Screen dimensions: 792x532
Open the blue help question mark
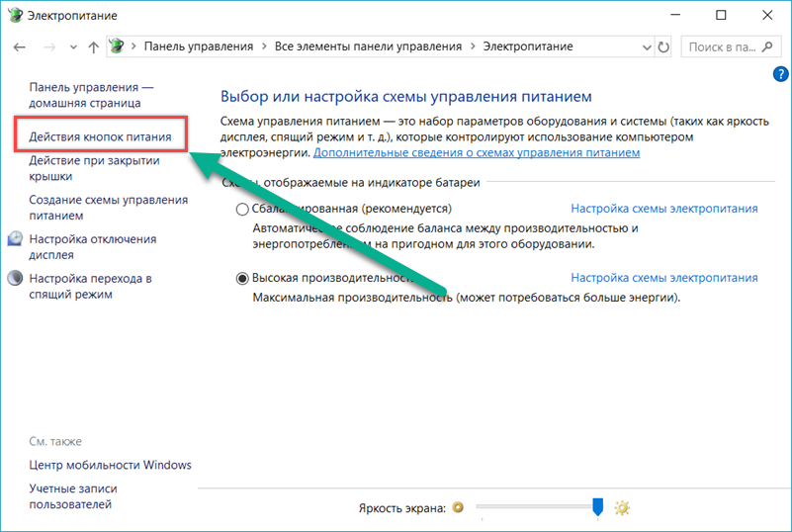[x=780, y=74]
